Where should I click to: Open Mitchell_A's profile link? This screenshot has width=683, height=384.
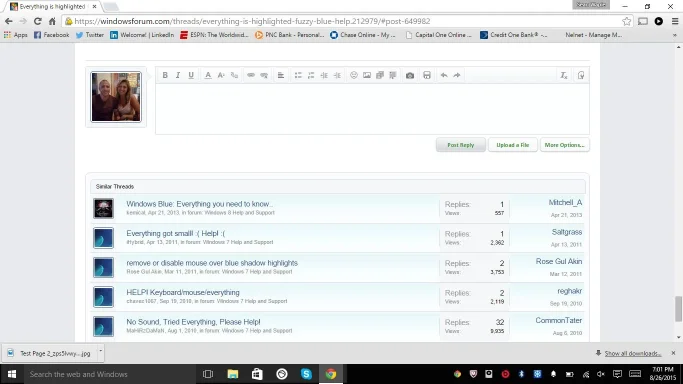click(x=565, y=202)
